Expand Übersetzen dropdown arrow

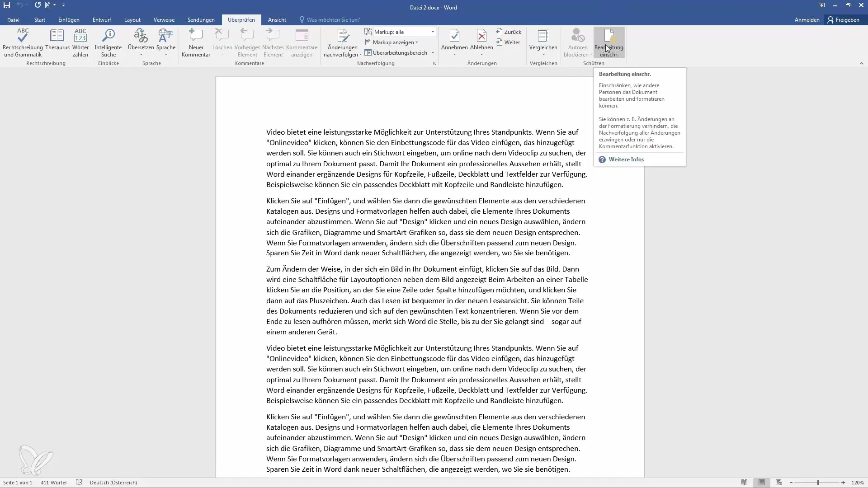click(x=141, y=55)
